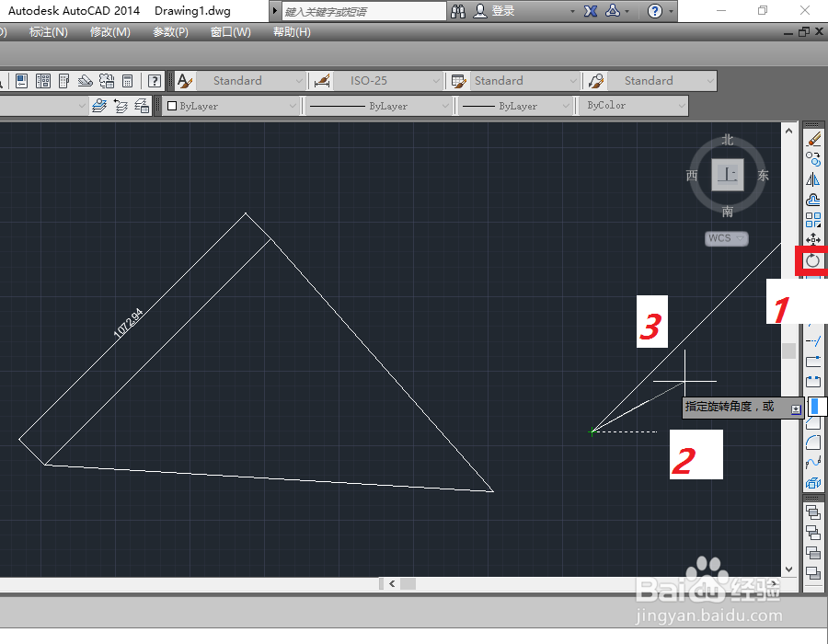Viewport: 828px width, 644px height.
Task: Click Send to Back draw order icon
Action: 813,532
